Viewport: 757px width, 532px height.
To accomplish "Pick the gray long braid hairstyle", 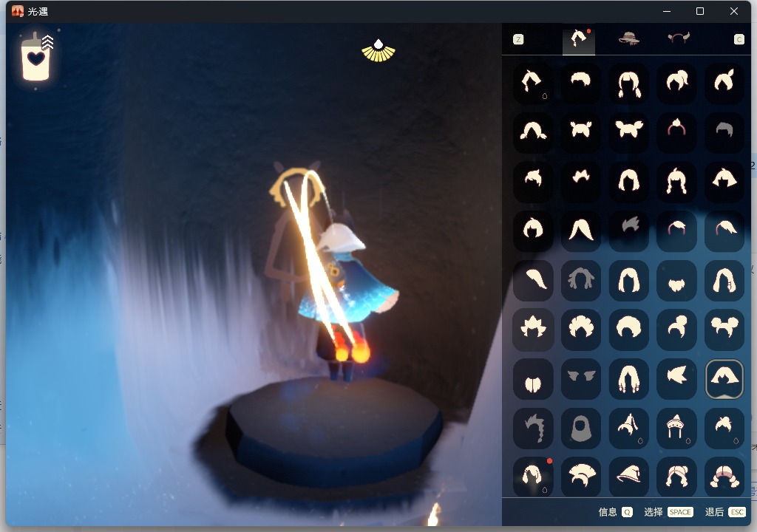I will (533, 429).
